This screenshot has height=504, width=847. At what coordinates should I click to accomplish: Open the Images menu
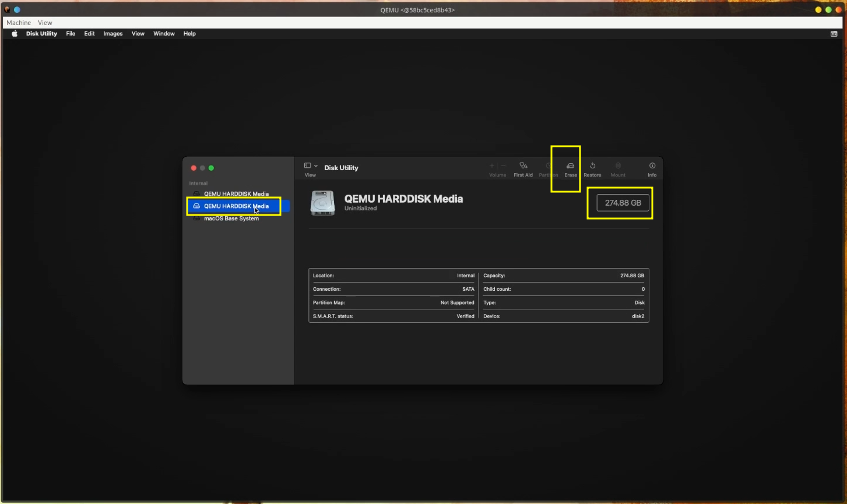113,34
